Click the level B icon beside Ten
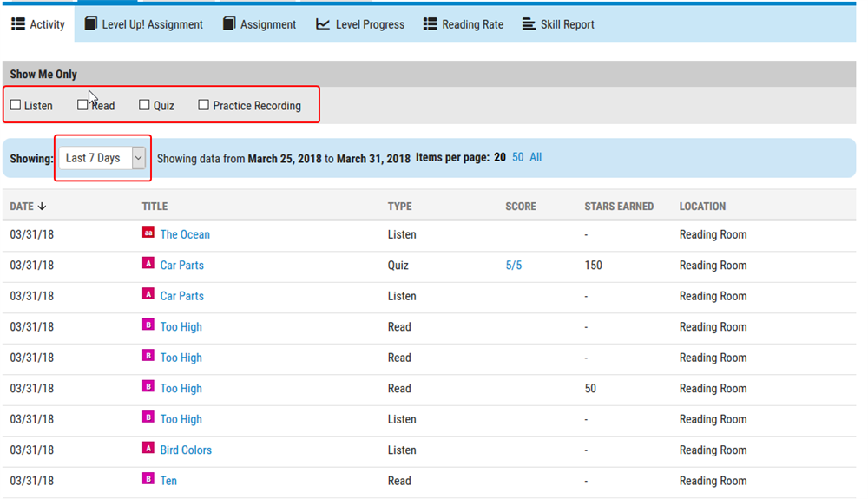 (x=148, y=480)
